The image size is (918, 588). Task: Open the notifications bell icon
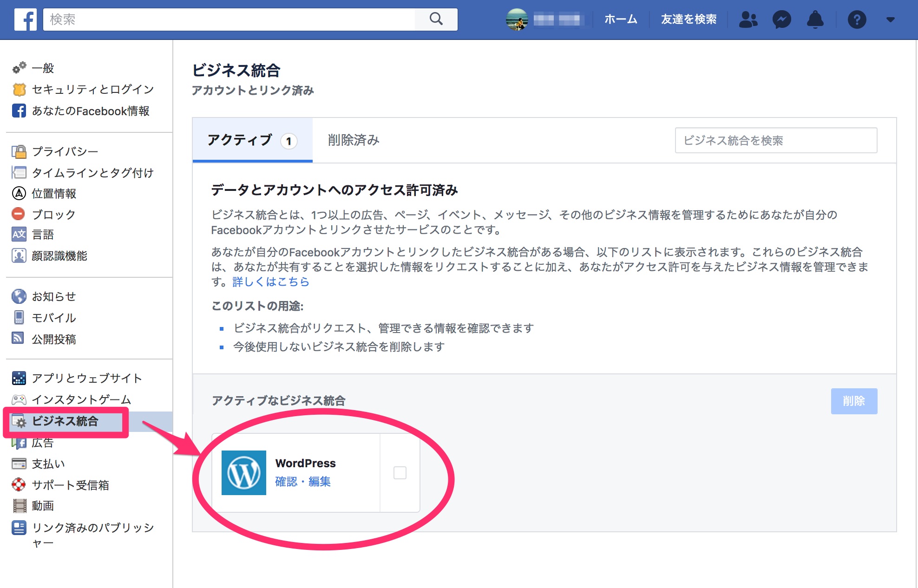[815, 20]
